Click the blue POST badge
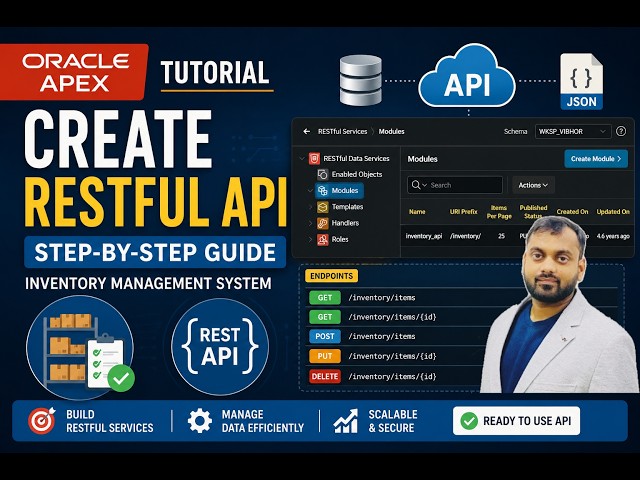The width and height of the screenshot is (640, 480). (325, 336)
